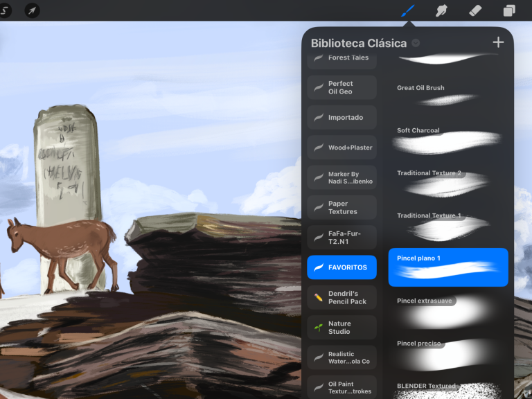Tap the Selection tool icon

coord(4,10)
